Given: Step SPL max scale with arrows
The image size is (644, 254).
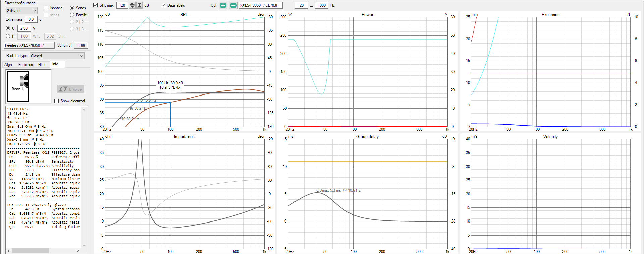Looking at the screenshot, I should [132, 5].
